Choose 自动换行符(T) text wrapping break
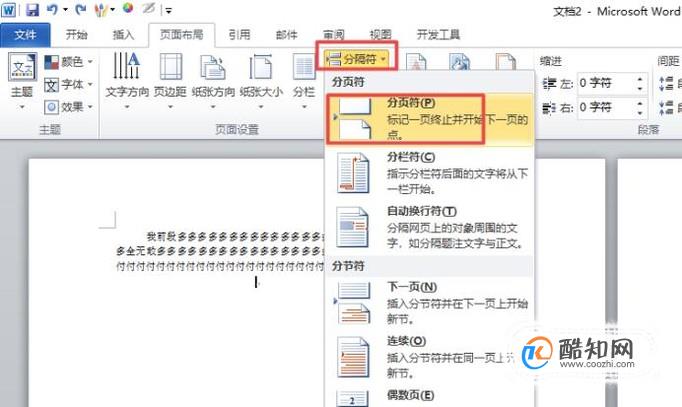The image size is (682, 407). pyautogui.click(x=429, y=227)
